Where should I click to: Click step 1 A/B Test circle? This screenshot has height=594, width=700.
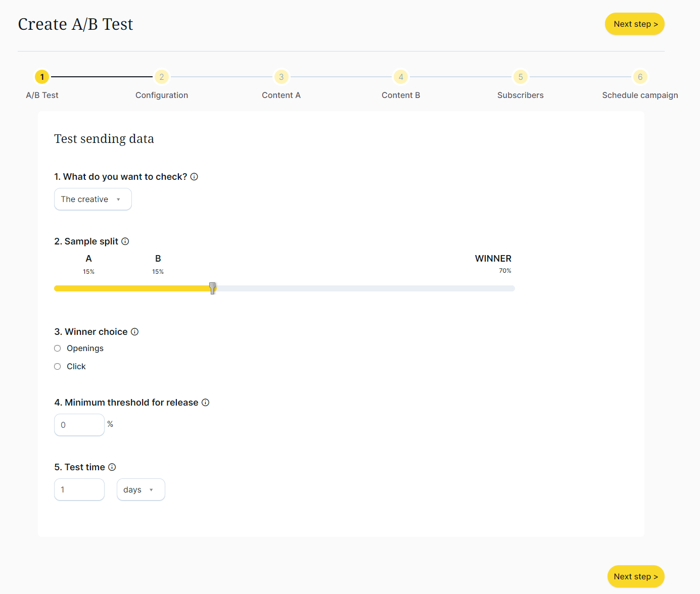click(42, 77)
